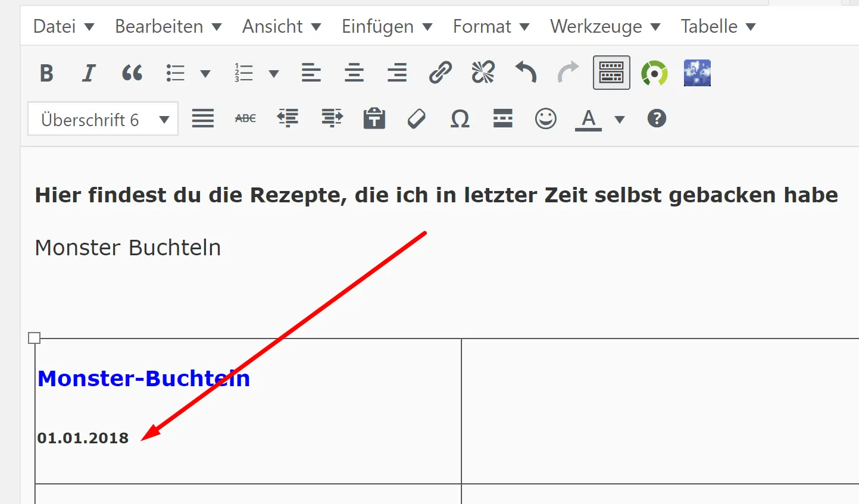Toggle italic formatting
The width and height of the screenshot is (859, 504).
pos(89,73)
